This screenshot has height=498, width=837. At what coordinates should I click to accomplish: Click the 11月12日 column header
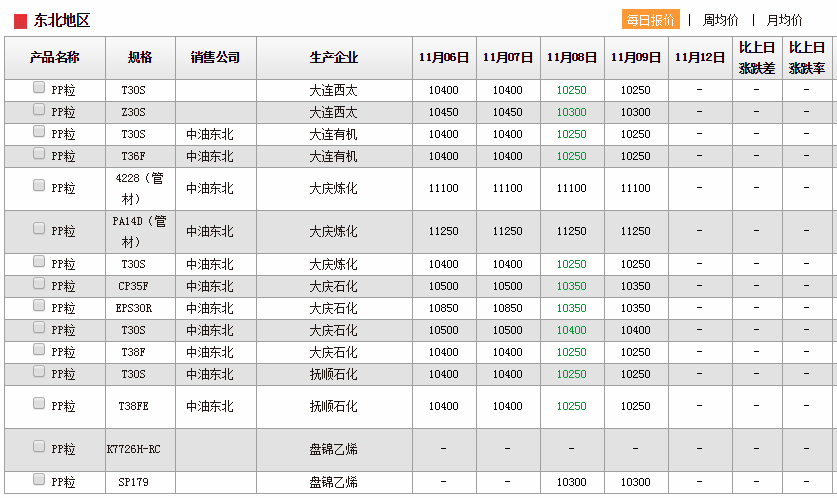click(700, 58)
